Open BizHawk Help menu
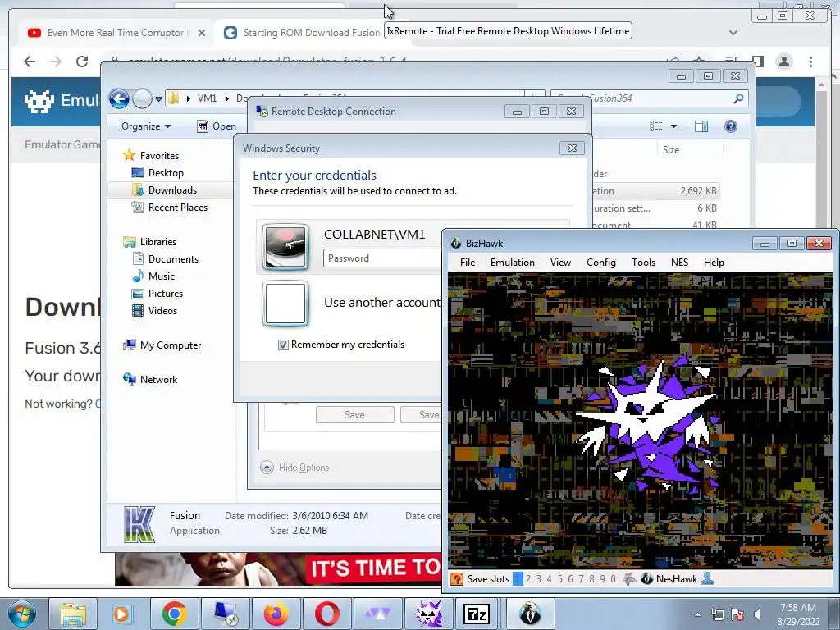 pos(714,262)
